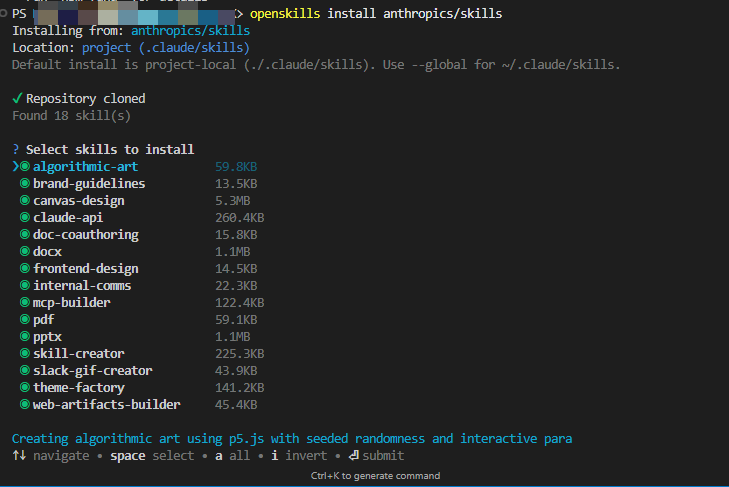Click the openskills command word
Image resolution: width=729 pixels, height=487 pixels.
coord(285,13)
